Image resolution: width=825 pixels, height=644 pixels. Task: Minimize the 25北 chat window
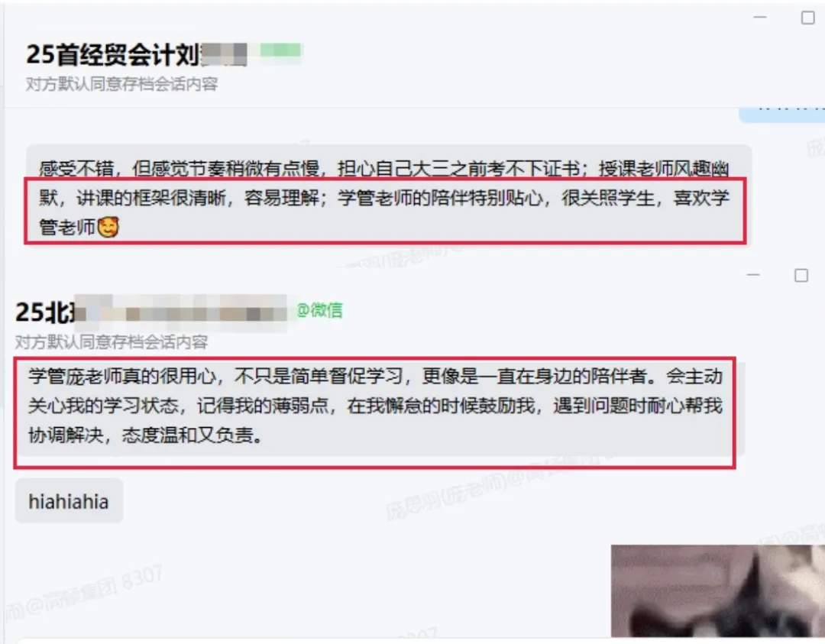pyautogui.click(x=753, y=275)
